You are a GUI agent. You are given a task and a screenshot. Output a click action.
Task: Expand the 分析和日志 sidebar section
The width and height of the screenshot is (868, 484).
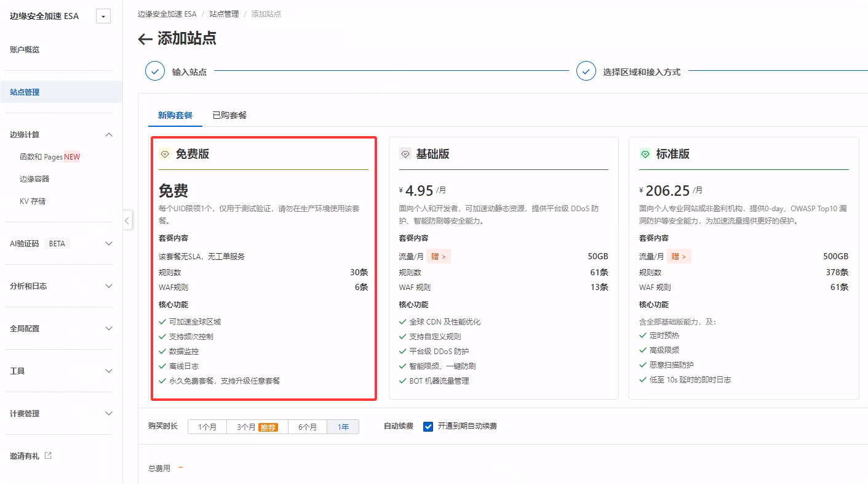109,286
